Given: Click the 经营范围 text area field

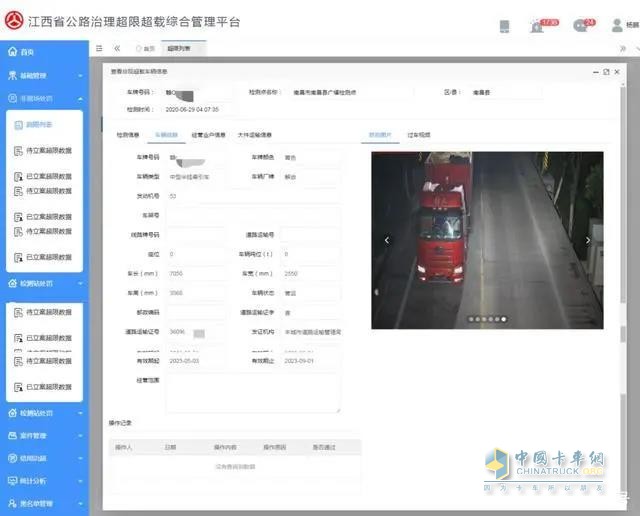Looking at the screenshot, I should [253, 392].
